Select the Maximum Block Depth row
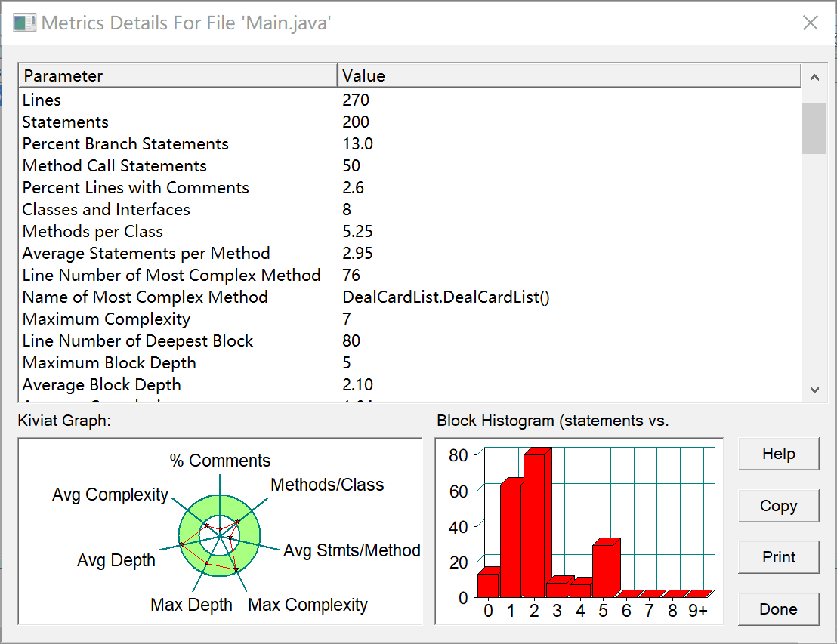837x644 pixels. 410,362
